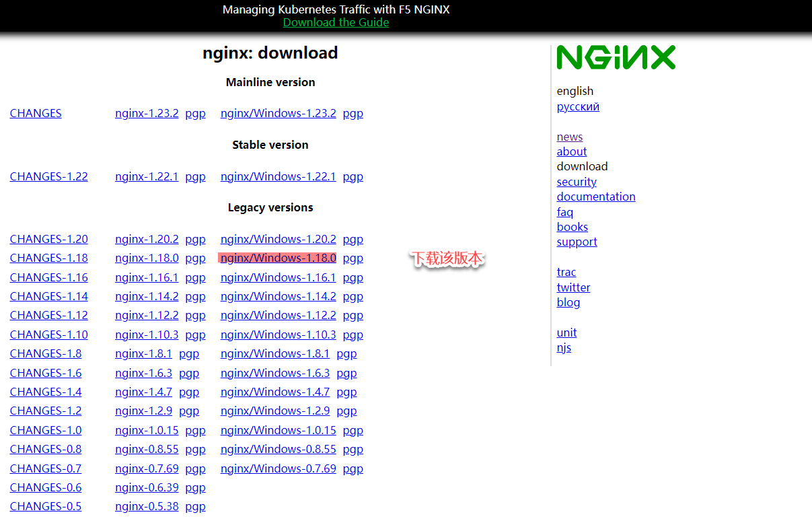The height and width of the screenshot is (525, 812).
Task: Open CHANGES-1.4 link
Action: tap(46, 392)
